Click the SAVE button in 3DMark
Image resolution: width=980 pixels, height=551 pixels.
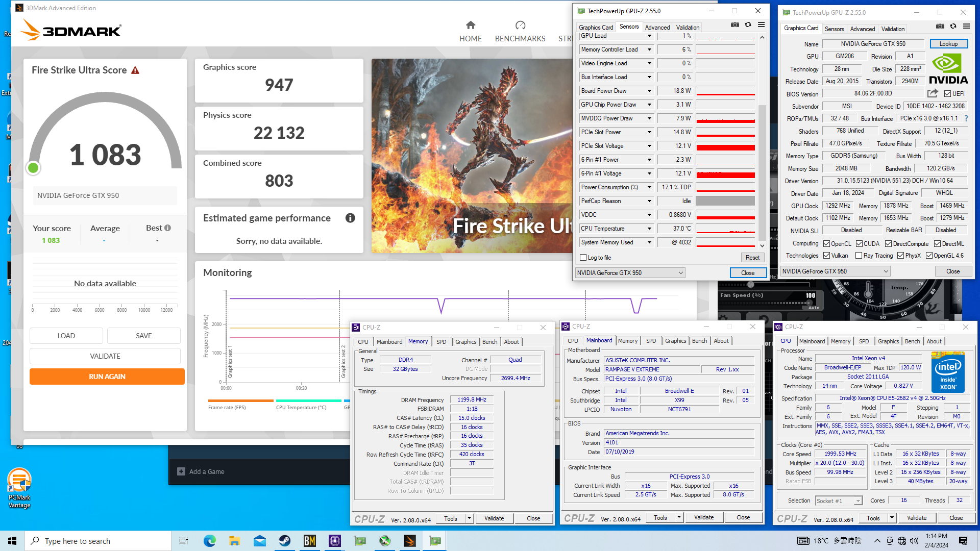click(144, 336)
